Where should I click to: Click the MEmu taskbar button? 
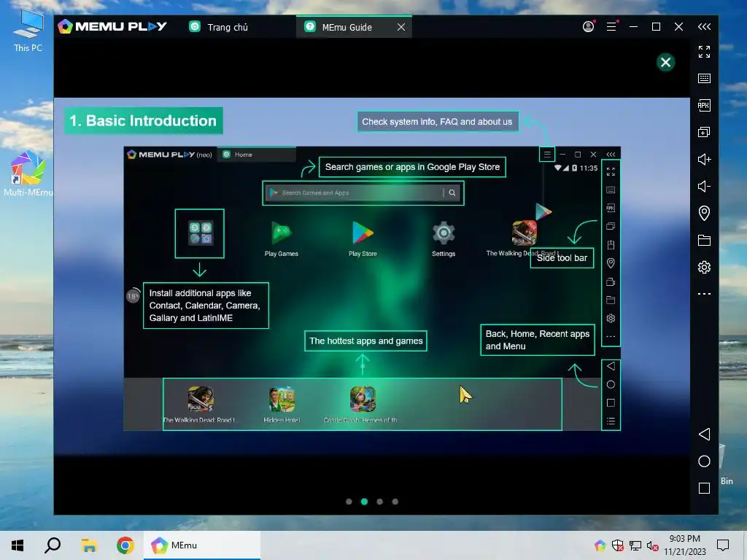(202, 545)
